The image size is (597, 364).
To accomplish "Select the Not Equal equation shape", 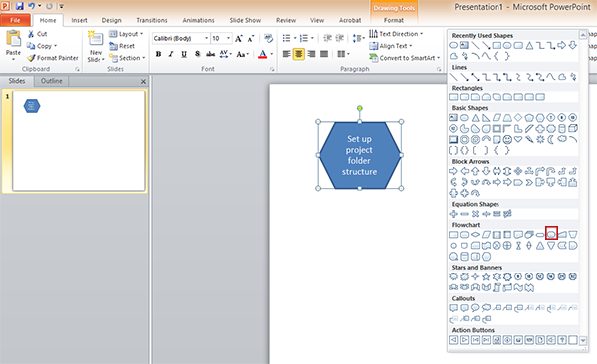I will tap(507, 214).
